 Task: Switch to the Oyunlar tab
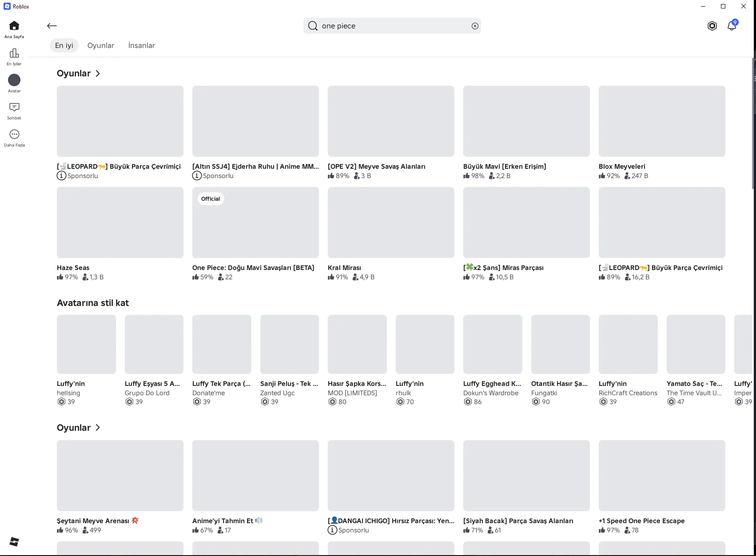click(x=101, y=45)
